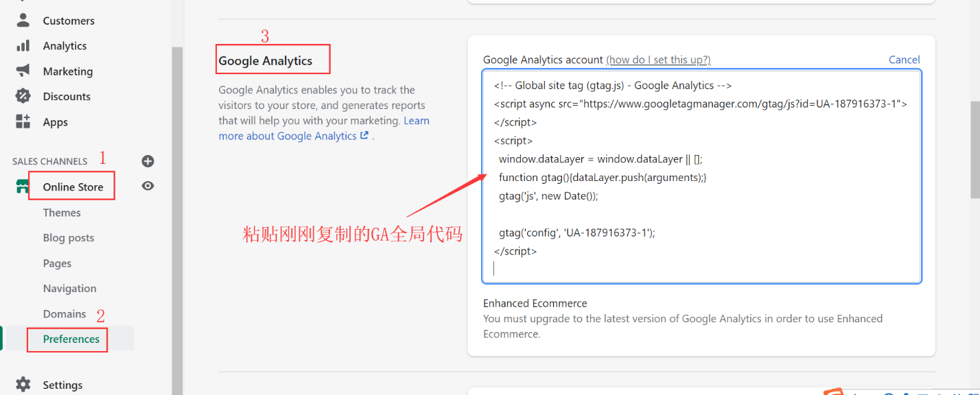
Task: View online store via eye icon
Action: 148,186
